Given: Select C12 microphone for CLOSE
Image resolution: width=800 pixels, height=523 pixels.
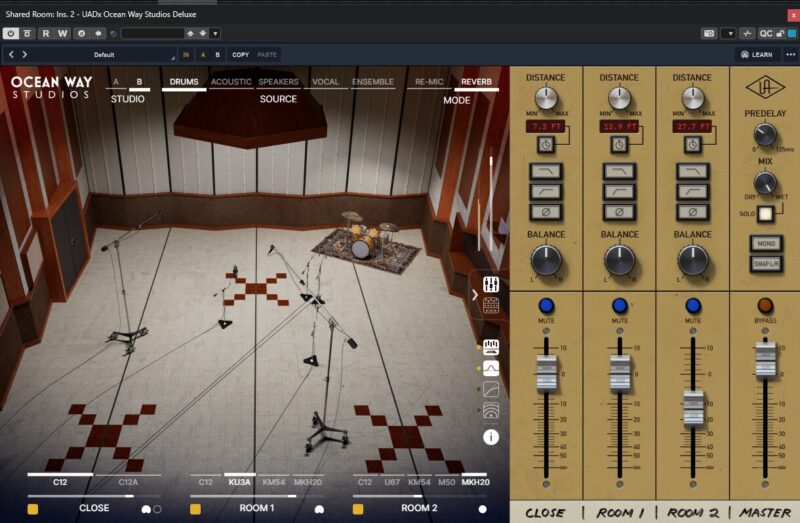Looking at the screenshot, I should (x=60, y=482).
